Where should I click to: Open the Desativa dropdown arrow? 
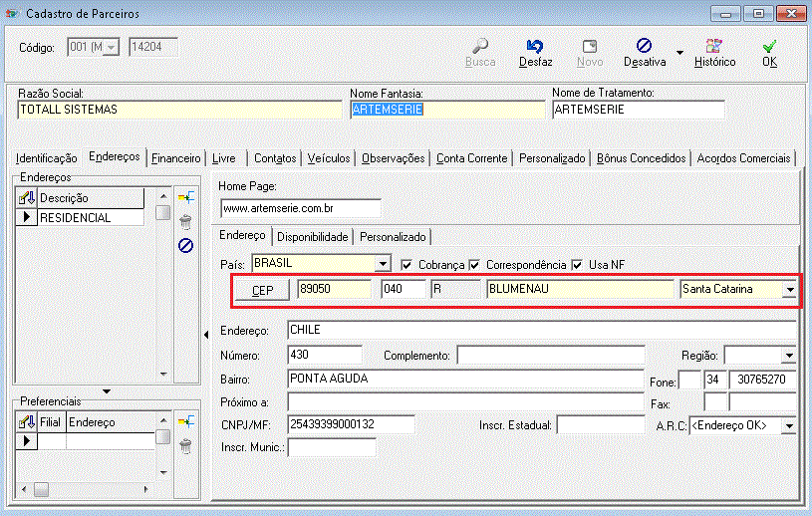[679, 52]
